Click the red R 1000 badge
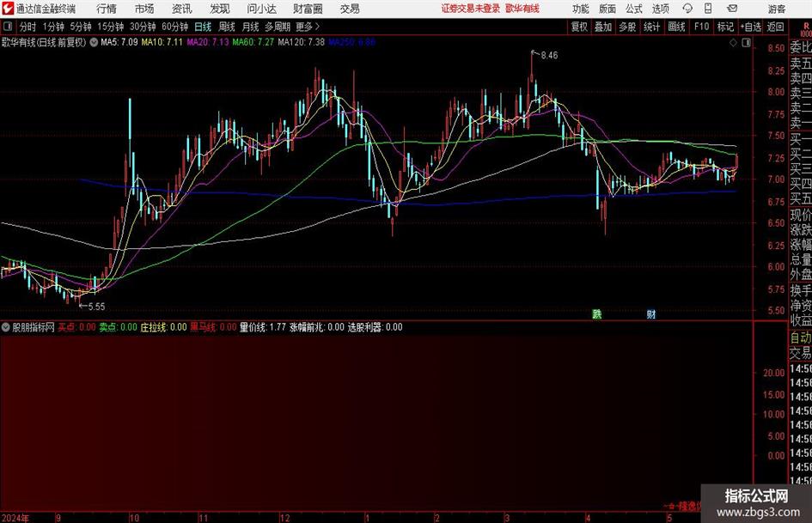Image resolution: width=812 pixels, height=523 pixels. (806, 29)
